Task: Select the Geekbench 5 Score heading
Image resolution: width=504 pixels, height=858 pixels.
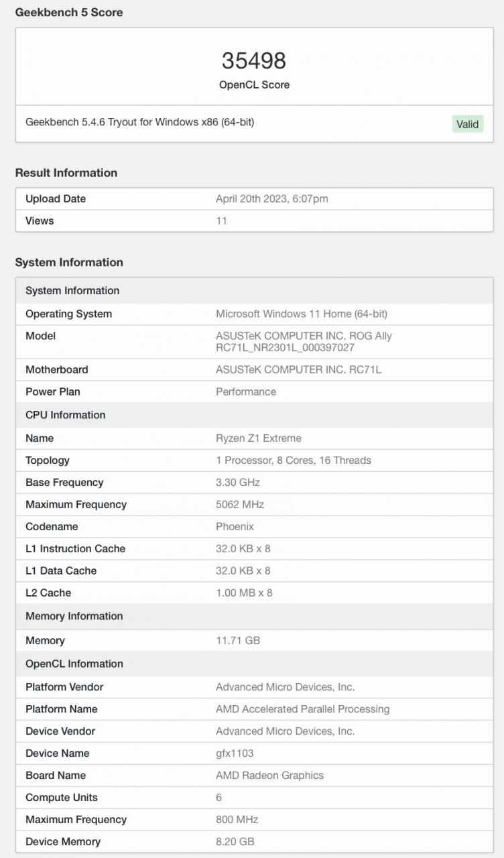Action: [x=69, y=12]
